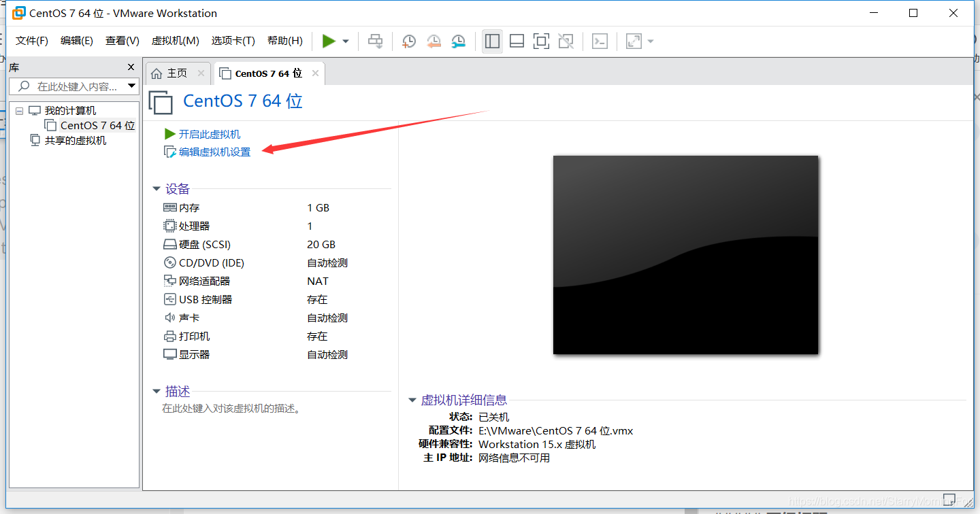Click the 显示器 display icon
Image resolution: width=980 pixels, height=514 pixels.
pos(170,354)
